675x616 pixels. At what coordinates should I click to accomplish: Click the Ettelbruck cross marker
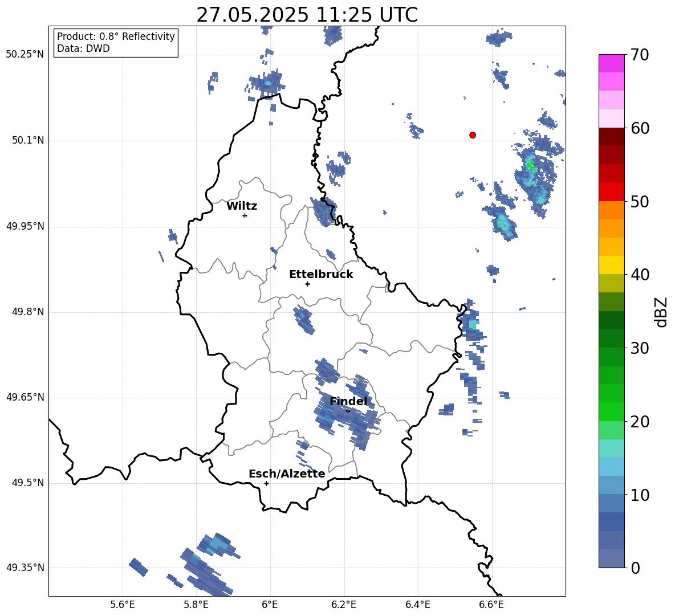coord(307,284)
